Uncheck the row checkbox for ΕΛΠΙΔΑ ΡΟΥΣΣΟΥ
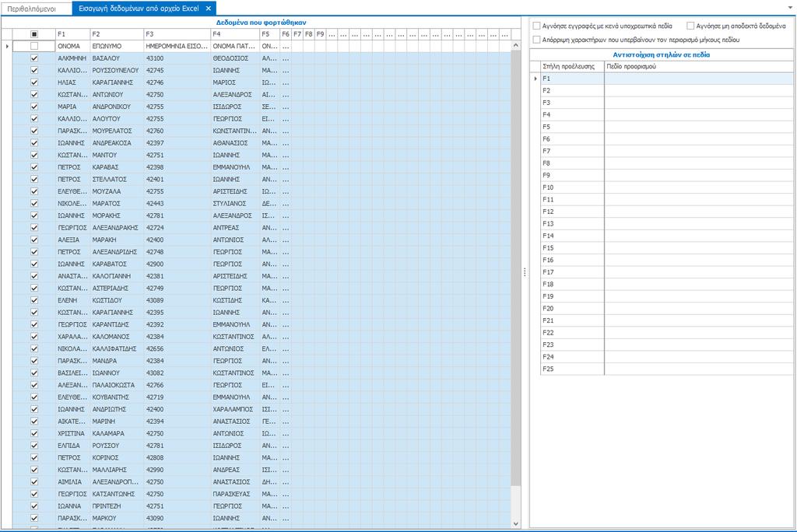The width and height of the screenshot is (797, 532). pos(34,446)
